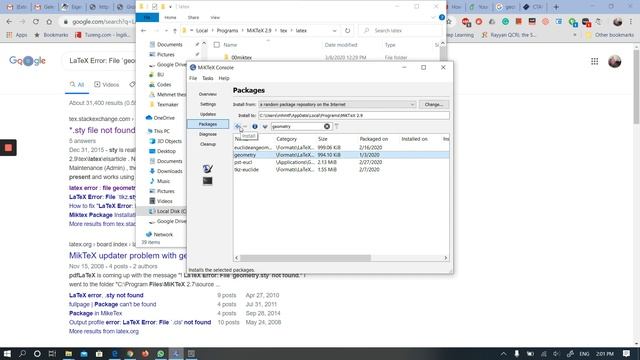The height and width of the screenshot is (360, 640).
Task: Switch to the Overview page in MiKTeX Console
Action: tap(208, 94)
